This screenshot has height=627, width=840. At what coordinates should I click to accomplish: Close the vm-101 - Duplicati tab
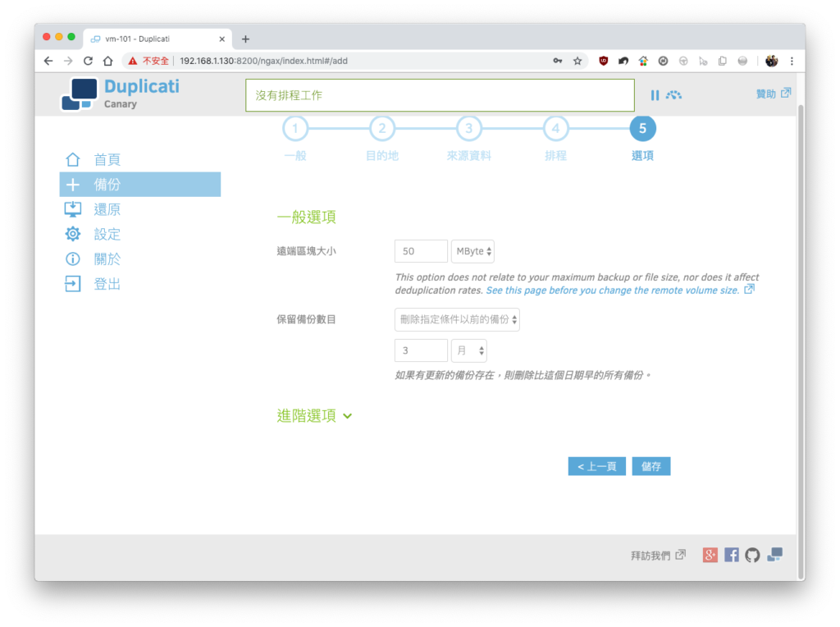221,39
